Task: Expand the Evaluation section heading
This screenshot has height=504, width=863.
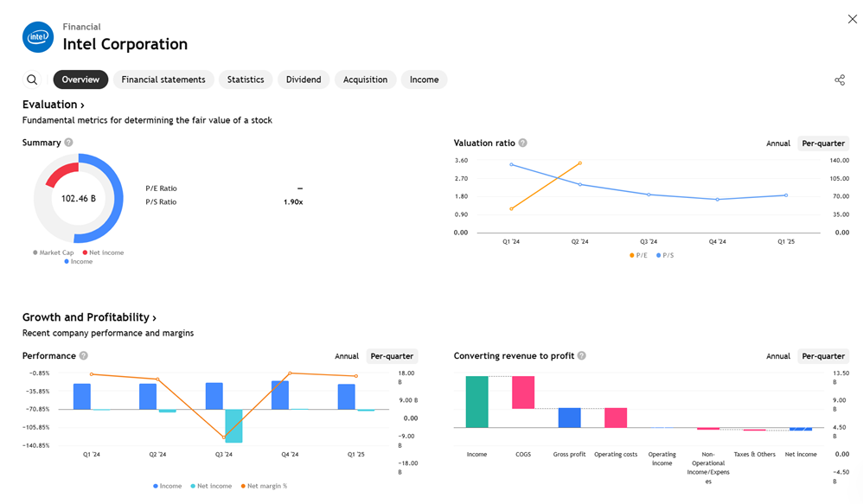Action: coord(54,105)
